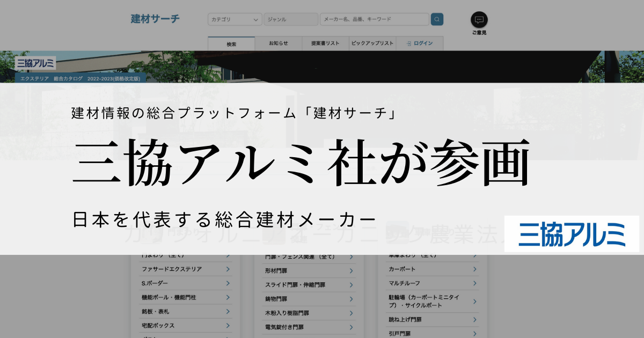This screenshot has width=644, height=338.
Task: Click the エクステリア 総合カタログ 2022-2023 label
Action: click(80, 78)
